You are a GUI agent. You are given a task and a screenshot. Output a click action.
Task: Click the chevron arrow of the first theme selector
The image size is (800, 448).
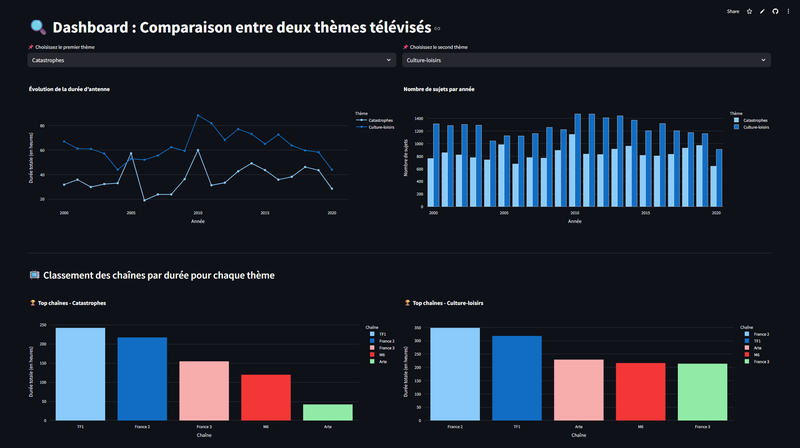point(389,60)
